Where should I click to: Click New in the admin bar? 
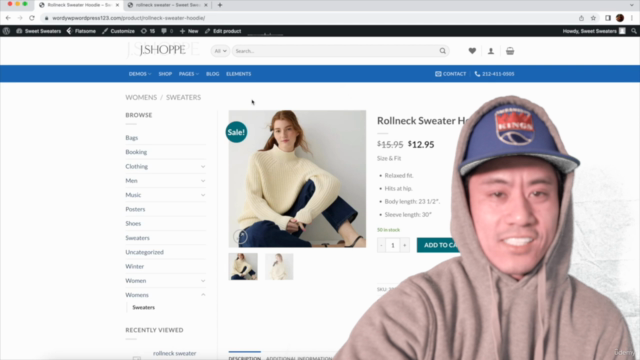(189, 31)
